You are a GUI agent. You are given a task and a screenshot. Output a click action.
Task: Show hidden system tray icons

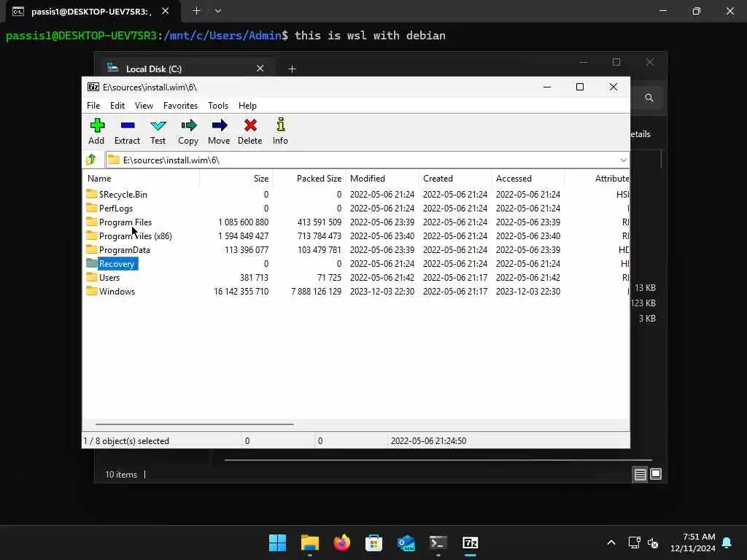tap(611, 542)
